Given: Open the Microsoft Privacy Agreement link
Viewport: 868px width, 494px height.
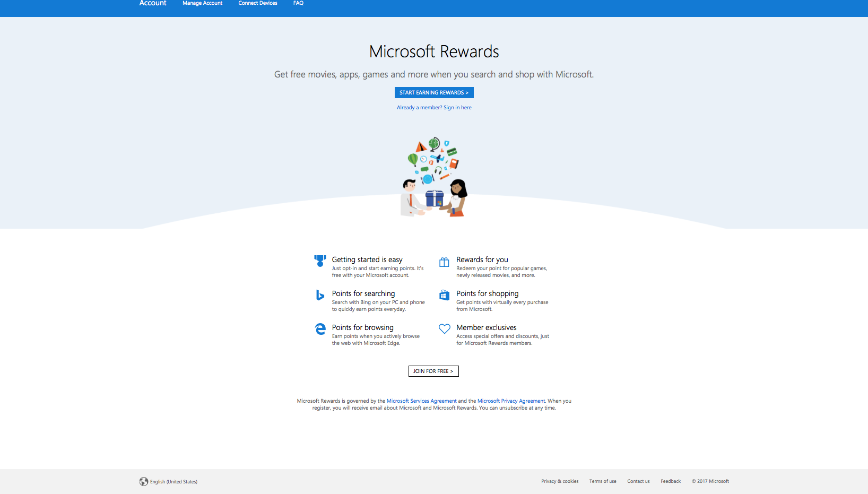Looking at the screenshot, I should click(511, 401).
